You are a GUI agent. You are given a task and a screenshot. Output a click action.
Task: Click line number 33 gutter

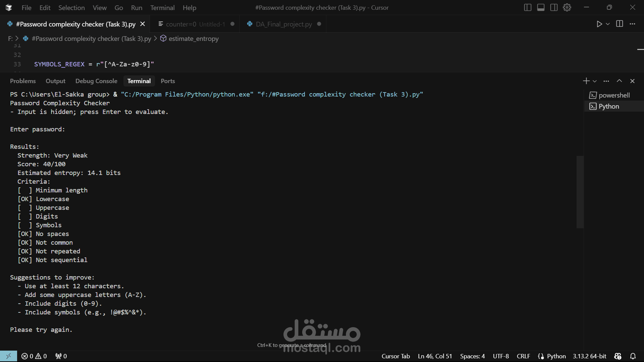click(x=17, y=64)
